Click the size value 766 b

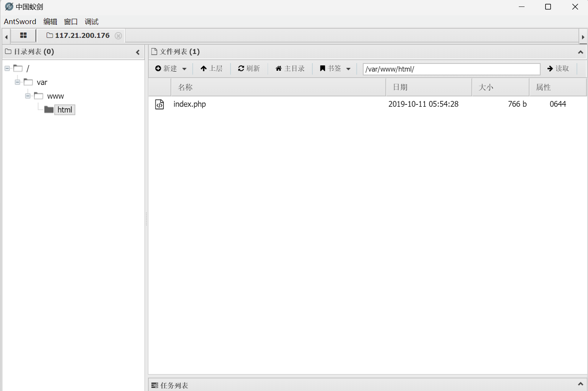coord(517,104)
